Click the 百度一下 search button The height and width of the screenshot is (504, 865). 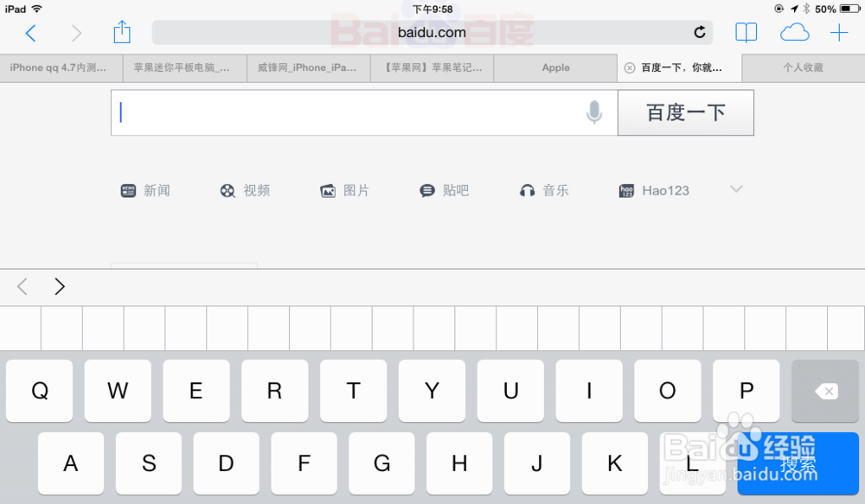tap(686, 112)
